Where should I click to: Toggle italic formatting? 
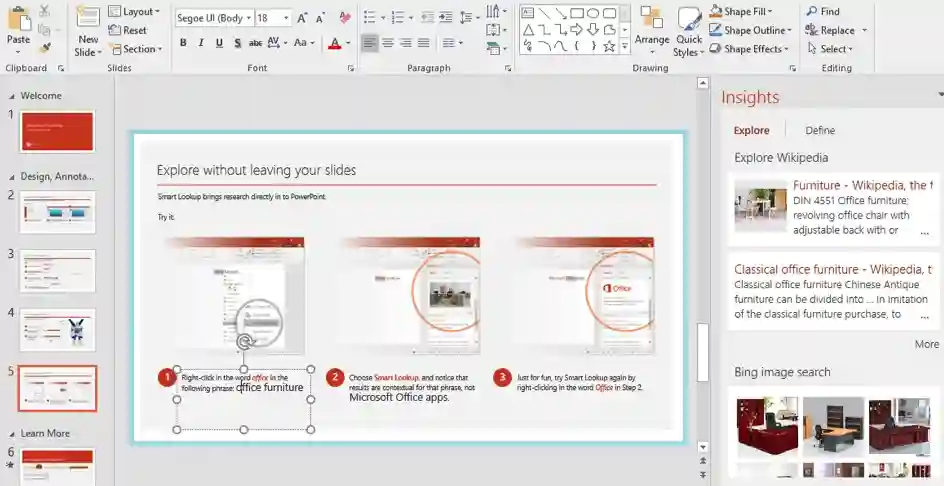(201, 43)
